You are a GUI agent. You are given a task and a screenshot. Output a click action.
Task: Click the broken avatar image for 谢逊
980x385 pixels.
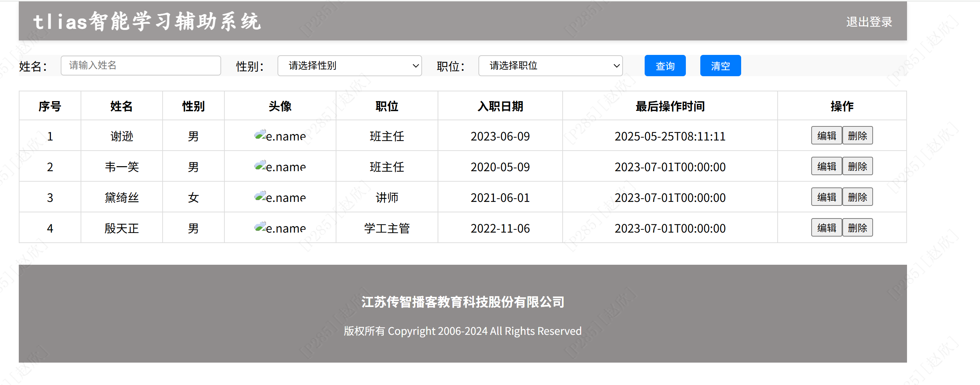280,135
